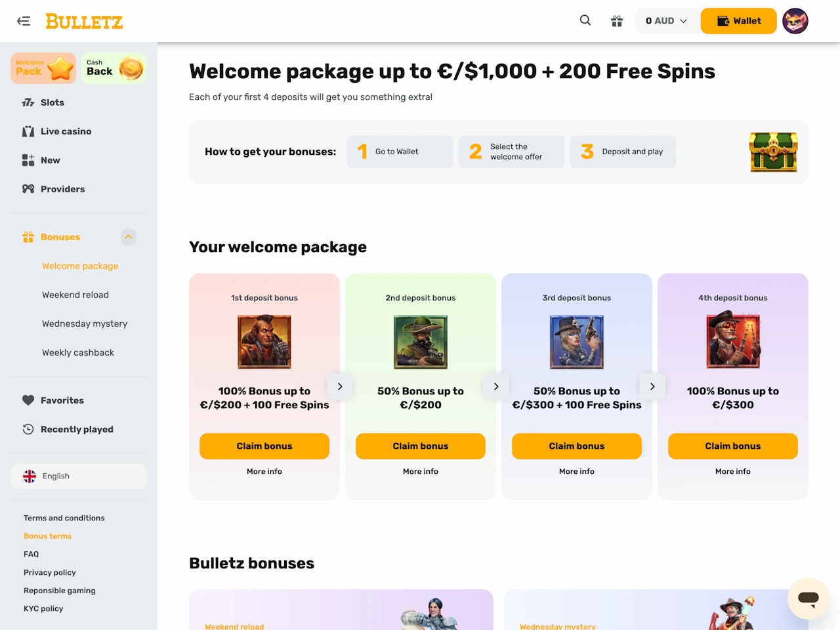Click the treasure chest icon
This screenshot has height=630, width=840.
click(774, 152)
